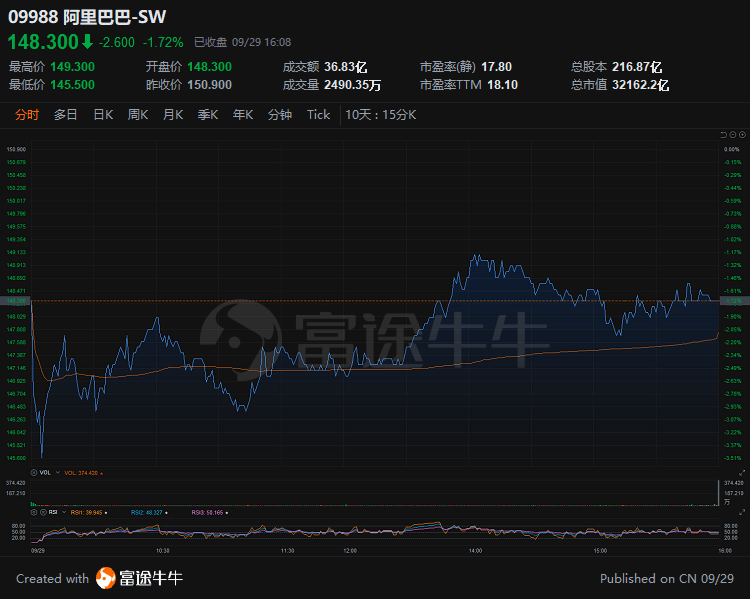The height and width of the screenshot is (599, 750).
Task: Zoom out the chart with minus icon
Action: click(x=733, y=135)
